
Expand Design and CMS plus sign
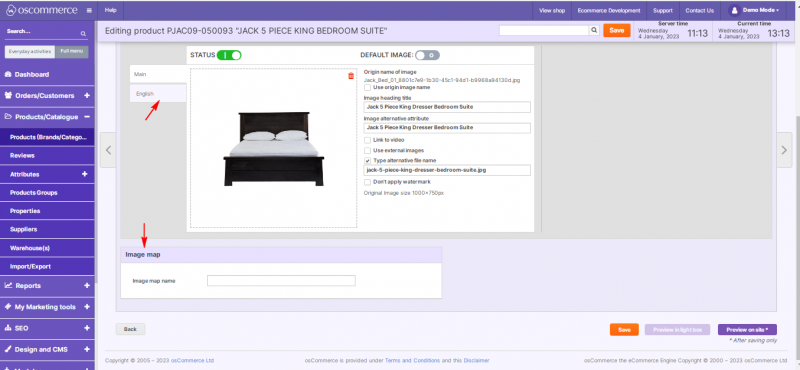click(87, 350)
